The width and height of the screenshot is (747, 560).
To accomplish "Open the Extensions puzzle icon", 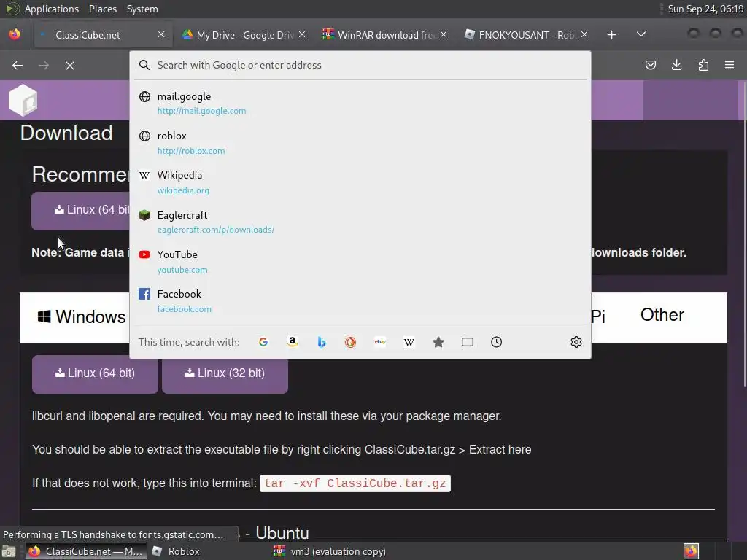I will (x=703, y=65).
